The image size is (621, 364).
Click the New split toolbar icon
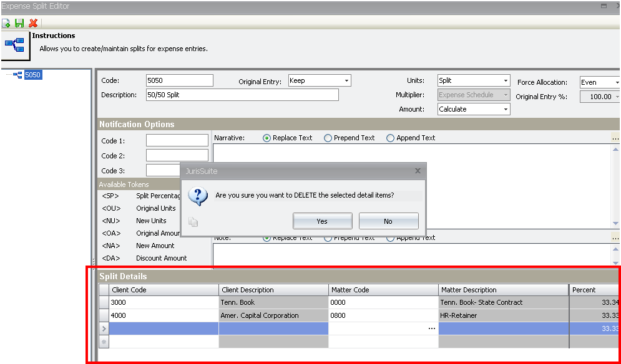click(x=6, y=23)
